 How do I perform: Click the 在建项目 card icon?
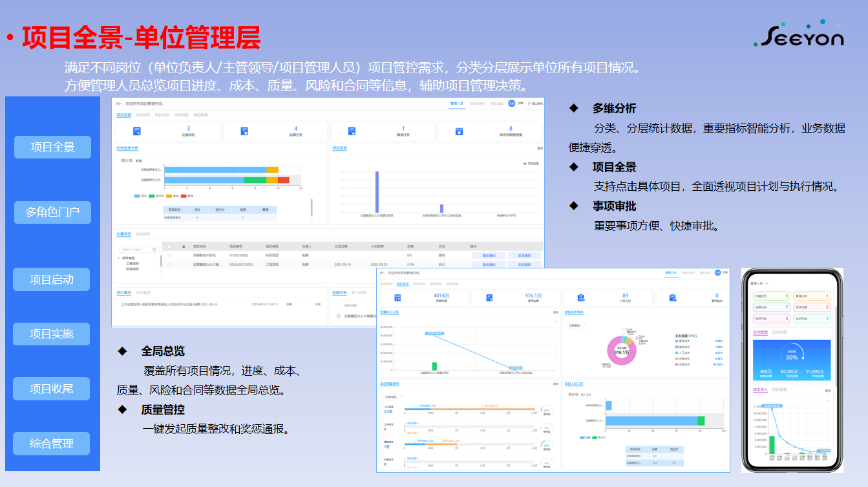137,131
